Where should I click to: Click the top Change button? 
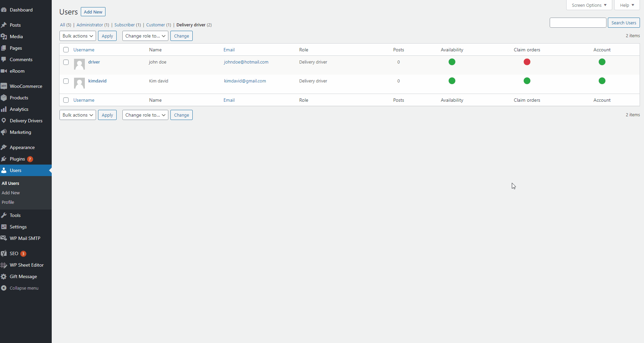(x=182, y=36)
